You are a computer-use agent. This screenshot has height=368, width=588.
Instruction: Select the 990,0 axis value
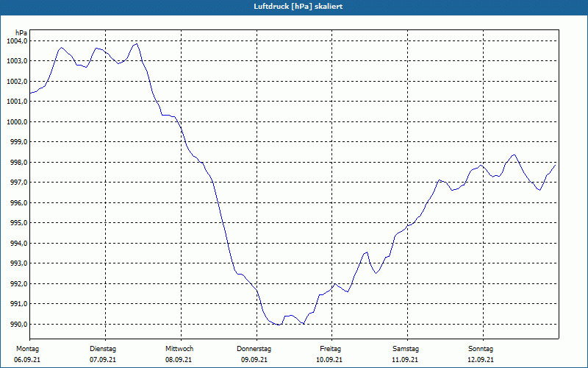[19, 324]
